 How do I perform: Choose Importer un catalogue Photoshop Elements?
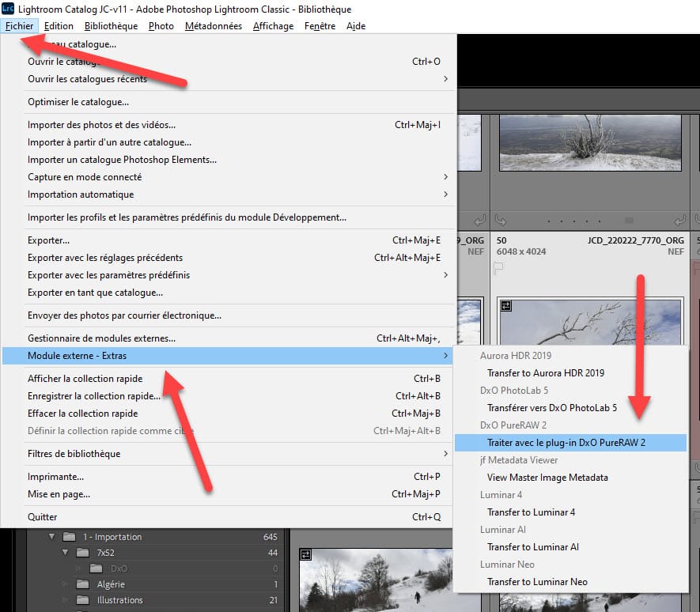coord(229,160)
